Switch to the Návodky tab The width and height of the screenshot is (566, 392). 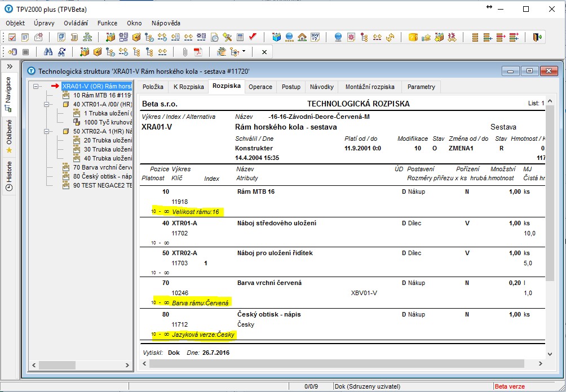[x=322, y=87]
